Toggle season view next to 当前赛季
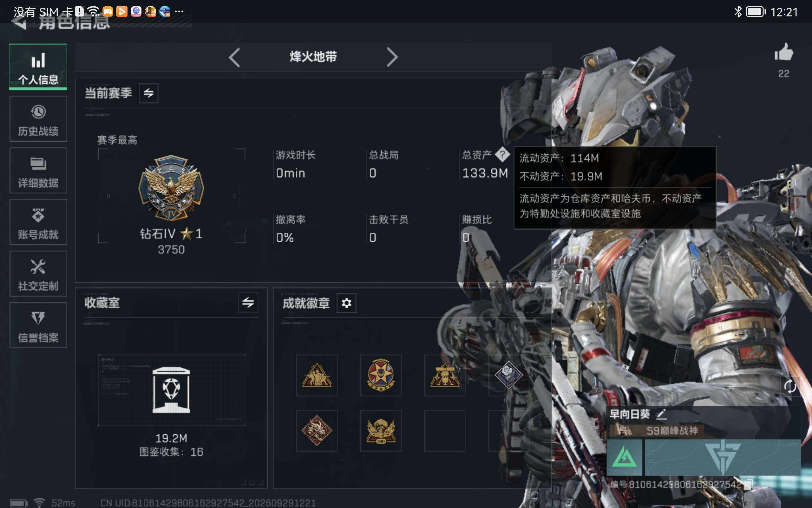 tap(148, 93)
